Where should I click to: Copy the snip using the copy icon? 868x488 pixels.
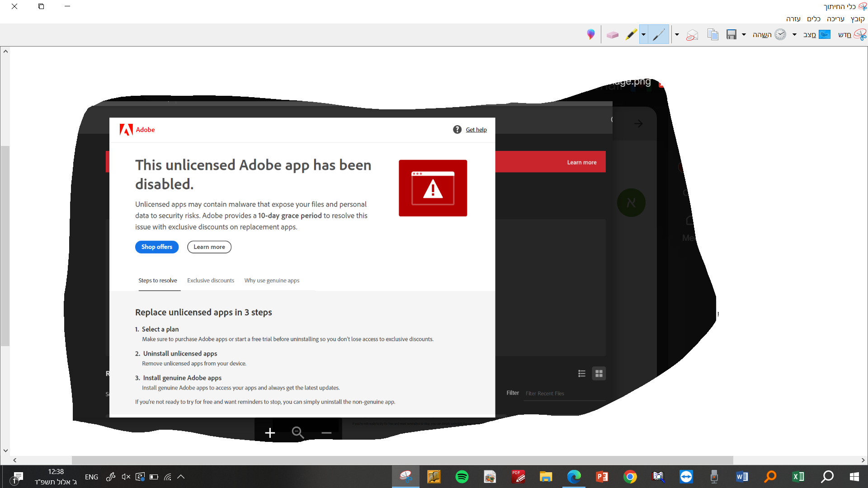click(x=713, y=35)
